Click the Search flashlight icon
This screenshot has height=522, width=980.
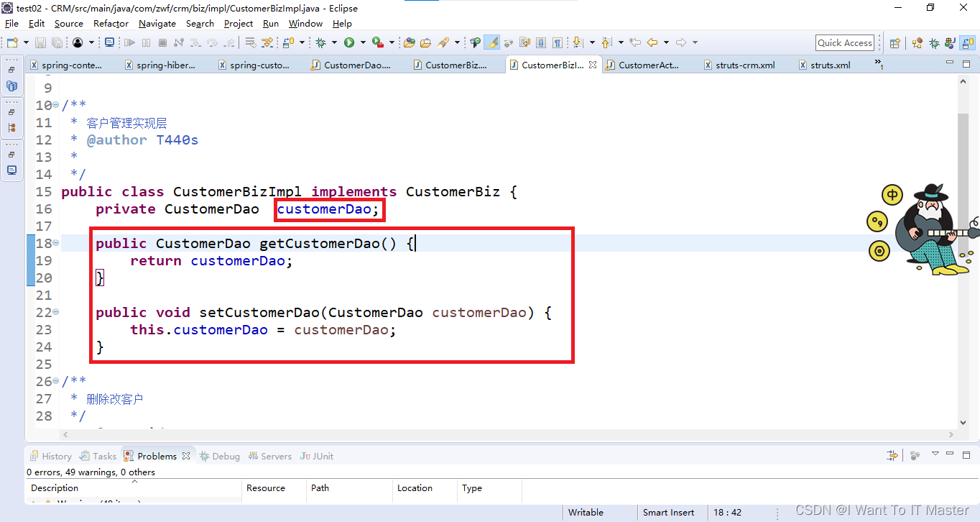click(443, 42)
